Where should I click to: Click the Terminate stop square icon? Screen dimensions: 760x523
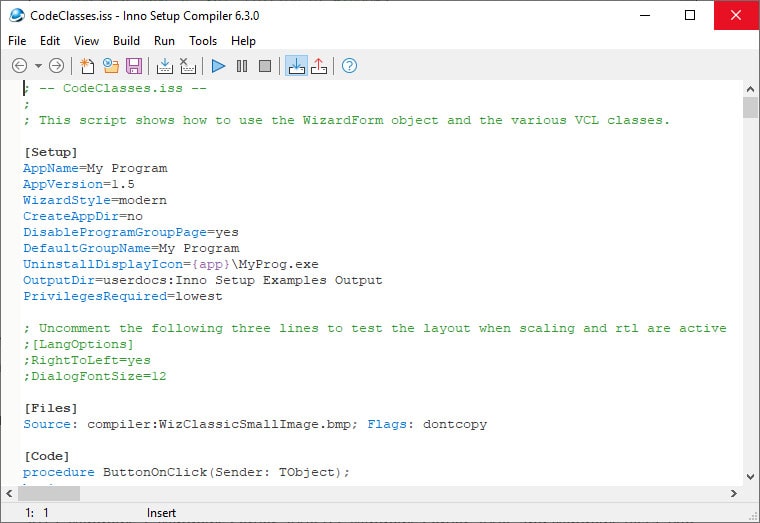pyautogui.click(x=265, y=65)
